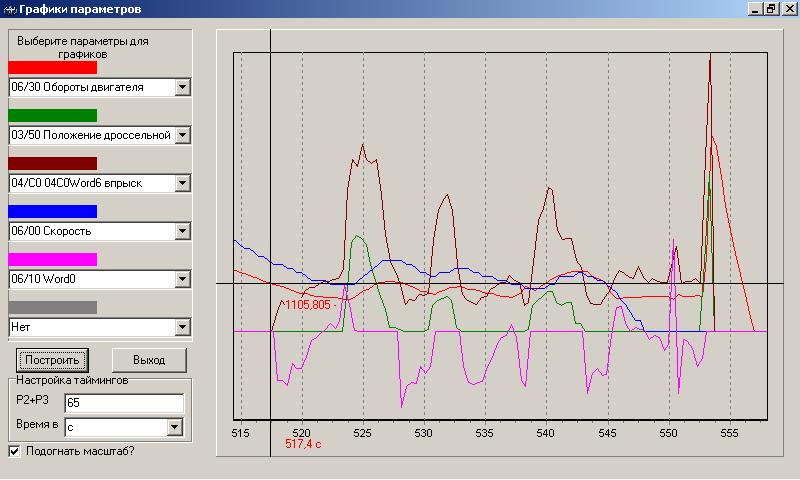Toggle the 'Подогнать масштаб?' checkbox
Viewport: 800px width, 480px height.
14,451
